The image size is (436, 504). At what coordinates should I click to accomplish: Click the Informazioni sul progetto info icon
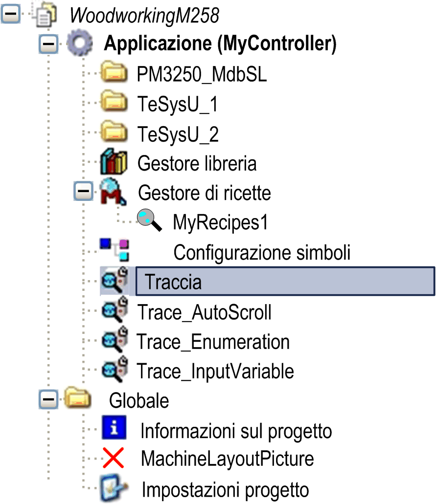pos(114,428)
